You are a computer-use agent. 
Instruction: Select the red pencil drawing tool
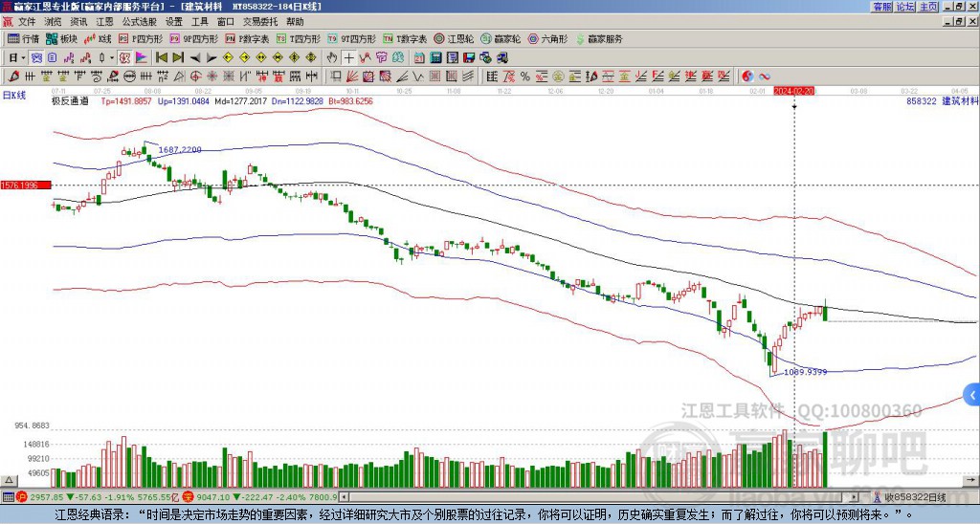[x=13, y=76]
